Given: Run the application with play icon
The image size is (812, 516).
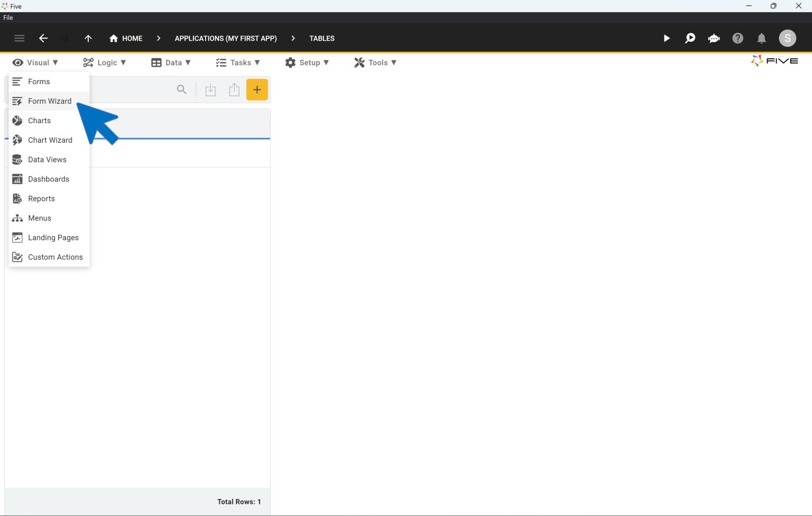Looking at the screenshot, I should click(x=666, y=38).
